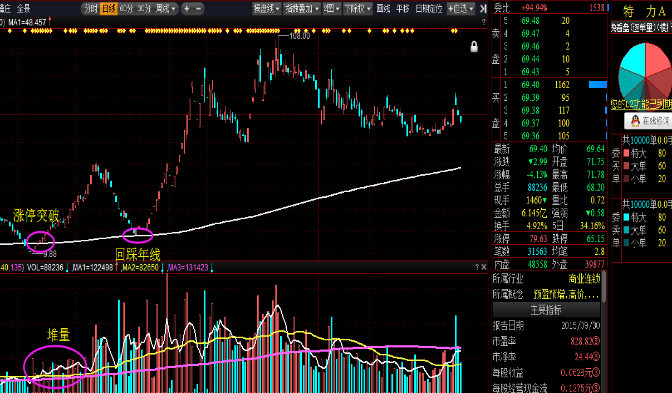This screenshot has height=393, width=672.
Task: Open the 2图 chart count dropdown
Action: point(332,8)
